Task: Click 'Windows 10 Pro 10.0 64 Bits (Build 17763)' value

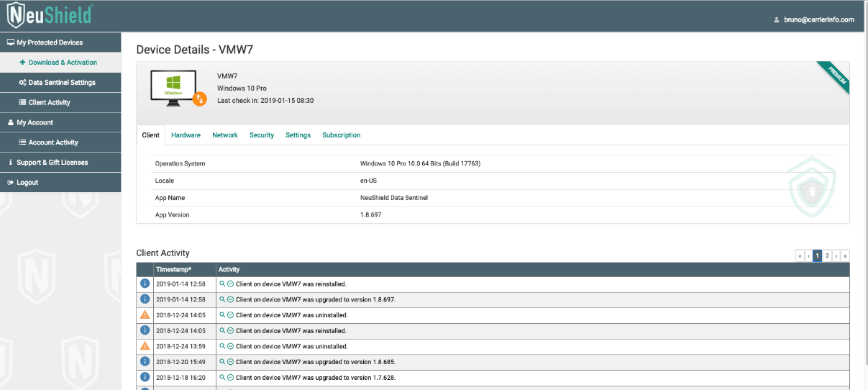Action: click(420, 163)
